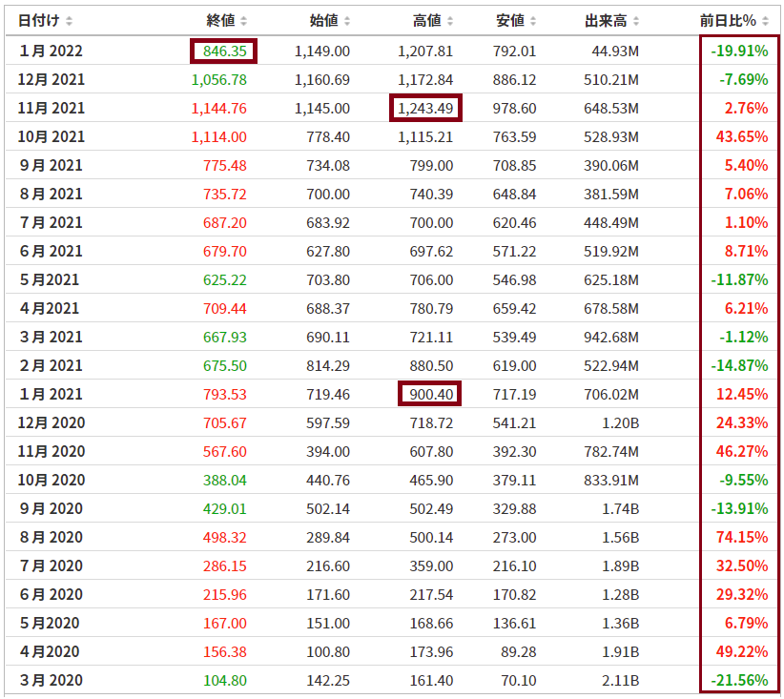Click low value 978.60
This screenshot has height=699, width=784.
pyautogui.click(x=514, y=108)
